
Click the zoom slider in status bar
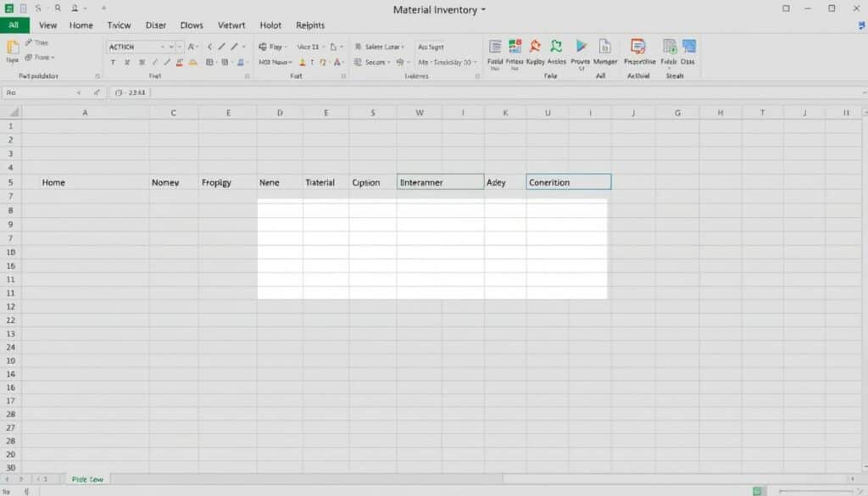[x=816, y=491]
